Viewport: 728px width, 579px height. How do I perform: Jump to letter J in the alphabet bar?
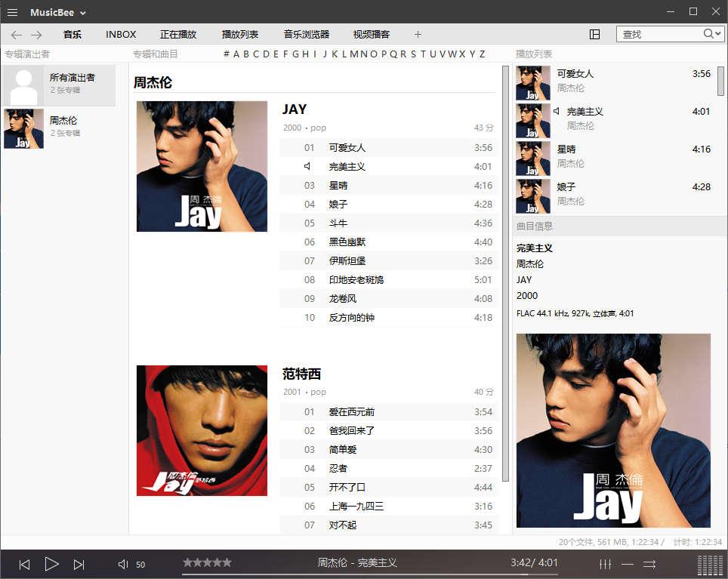point(325,54)
